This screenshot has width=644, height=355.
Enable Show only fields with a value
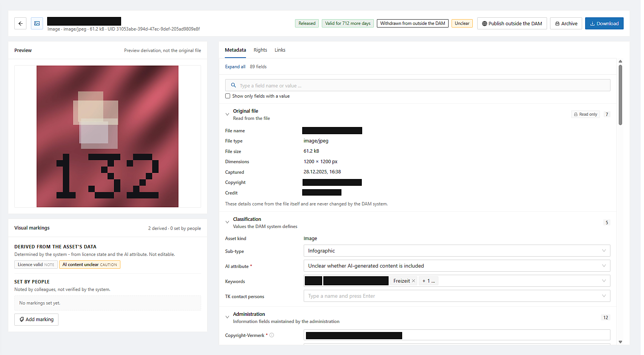click(x=227, y=96)
